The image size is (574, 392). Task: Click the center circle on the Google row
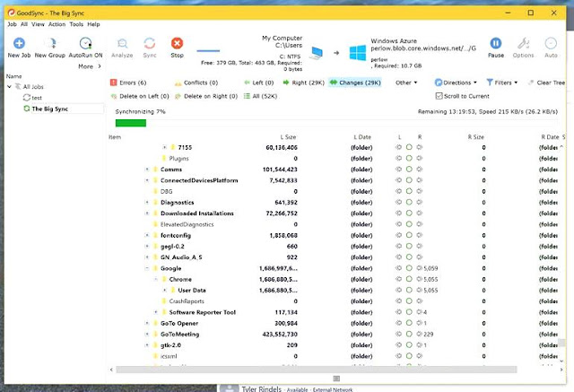409,268
